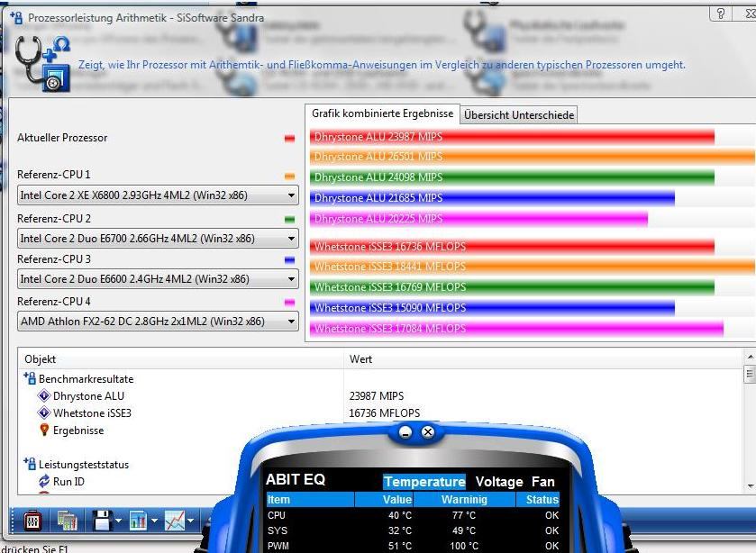Open the Referenz-CPU 4 dropdown showing AMD Athlon FX2-62
756x553 pixels.
158,322
